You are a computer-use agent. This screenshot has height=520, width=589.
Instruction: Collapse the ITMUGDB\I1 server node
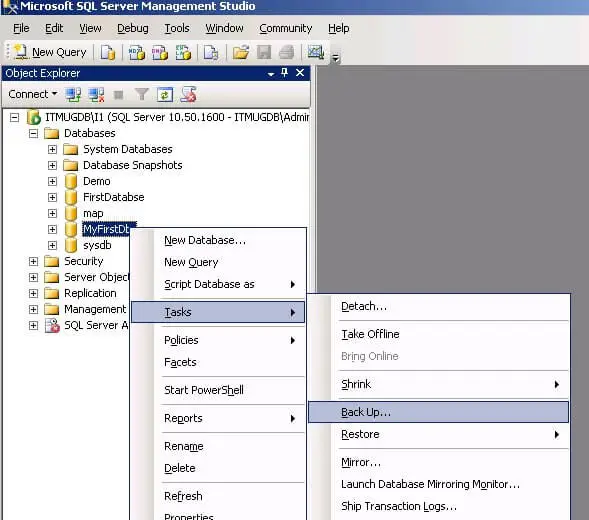click(x=14, y=118)
